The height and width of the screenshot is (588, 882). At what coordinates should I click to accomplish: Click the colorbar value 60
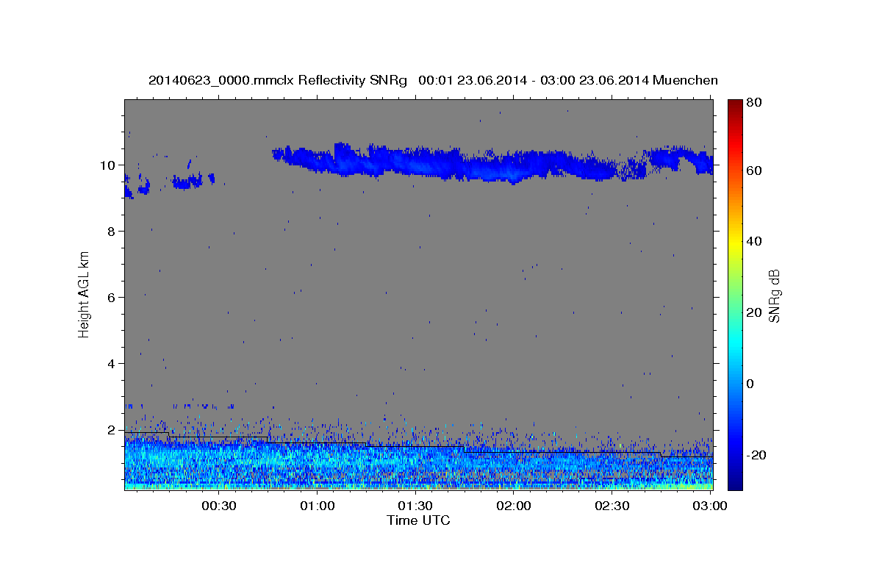tap(753, 171)
